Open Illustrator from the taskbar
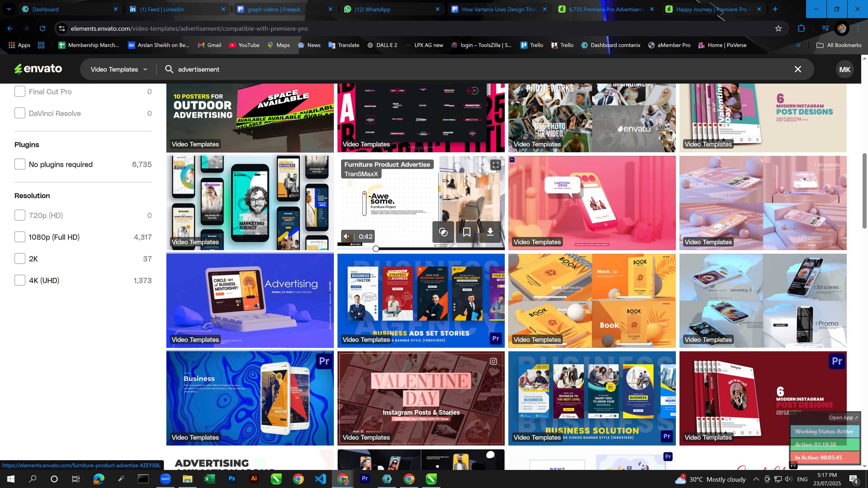868x488 pixels. 254,479
